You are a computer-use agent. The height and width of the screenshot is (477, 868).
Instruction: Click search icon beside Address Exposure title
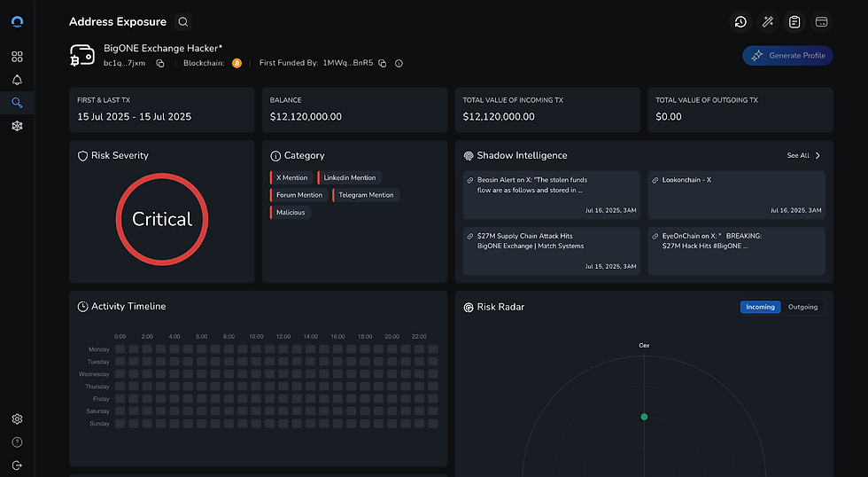(x=182, y=21)
